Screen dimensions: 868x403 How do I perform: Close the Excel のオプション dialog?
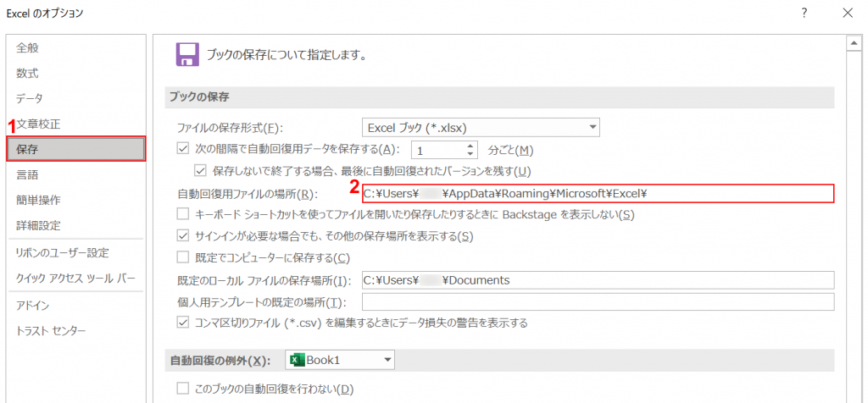(848, 13)
